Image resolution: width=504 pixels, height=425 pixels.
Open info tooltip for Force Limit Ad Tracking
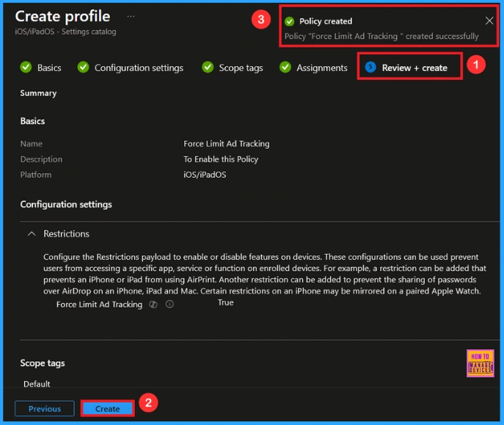[x=169, y=304]
